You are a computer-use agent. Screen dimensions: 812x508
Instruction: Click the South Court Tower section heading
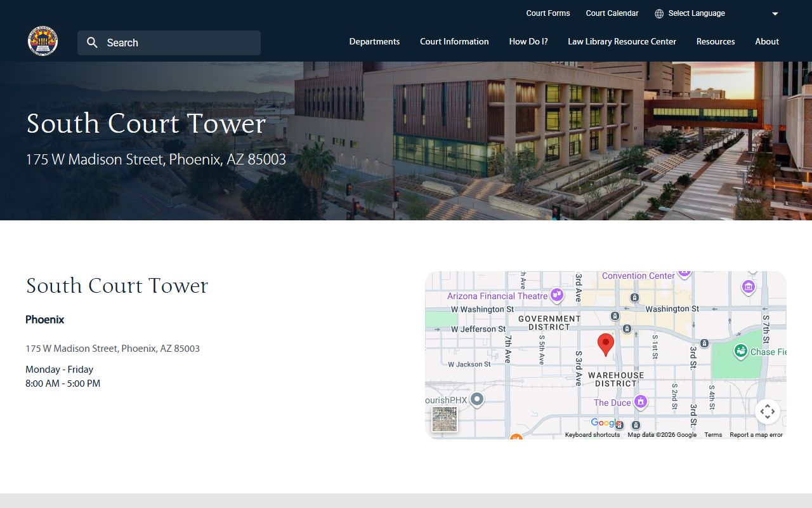pos(117,286)
